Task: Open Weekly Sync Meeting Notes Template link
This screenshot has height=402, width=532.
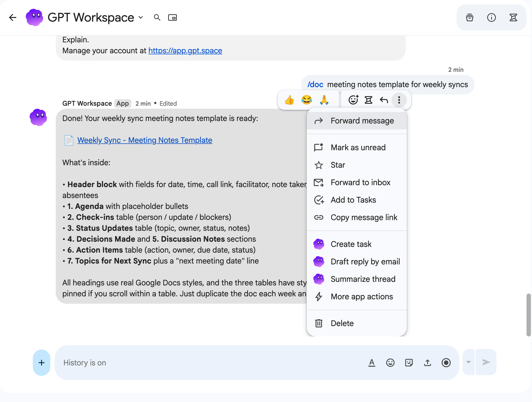Action: tap(145, 140)
